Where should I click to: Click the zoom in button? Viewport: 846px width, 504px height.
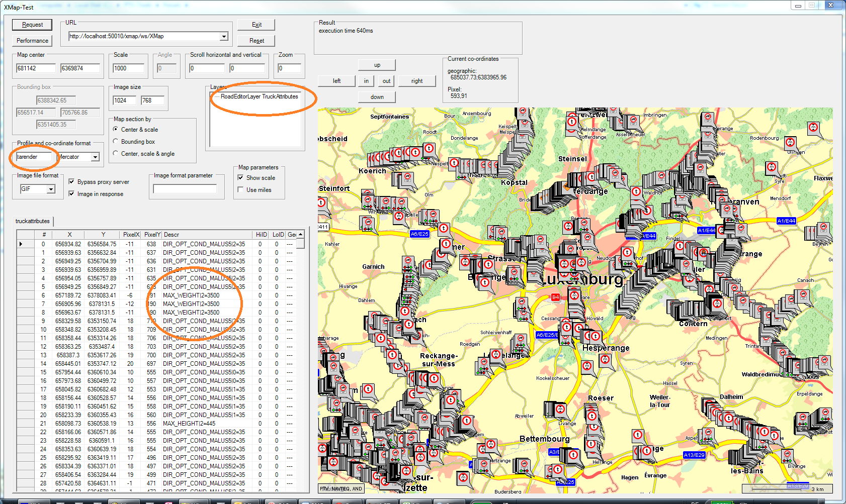[366, 81]
